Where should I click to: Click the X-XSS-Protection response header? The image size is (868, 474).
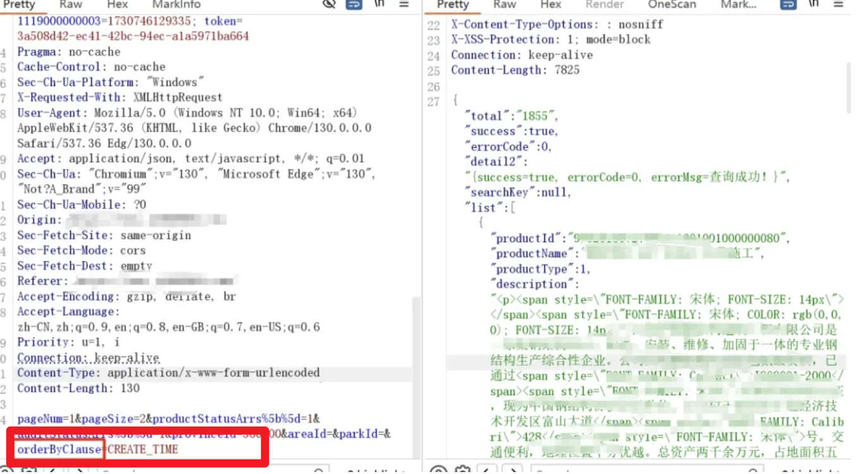pyautogui.click(x=551, y=40)
